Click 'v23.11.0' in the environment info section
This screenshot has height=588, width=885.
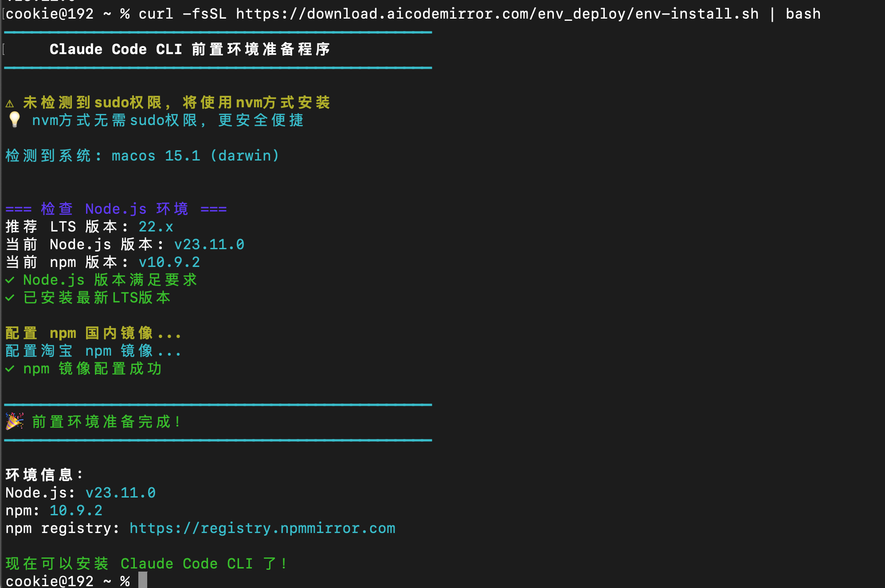tap(120, 493)
